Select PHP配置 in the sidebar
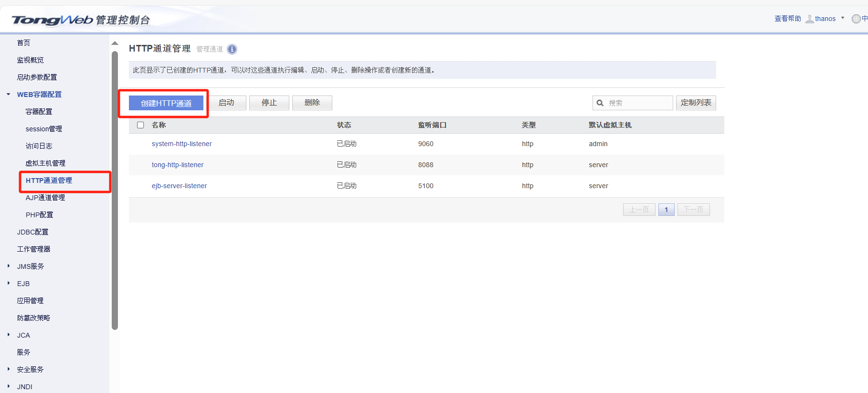Screen dimensions: 868x393 pyautogui.click(x=40, y=215)
